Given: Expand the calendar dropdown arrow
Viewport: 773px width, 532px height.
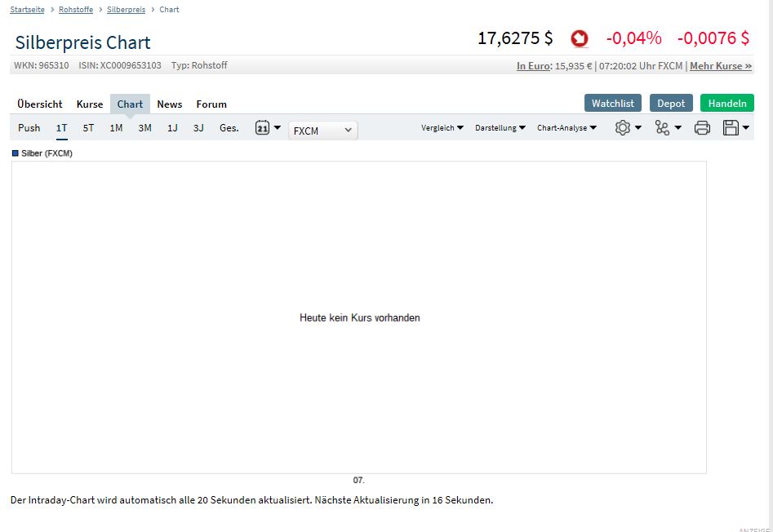Looking at the screenshot, I should [277, 127].
